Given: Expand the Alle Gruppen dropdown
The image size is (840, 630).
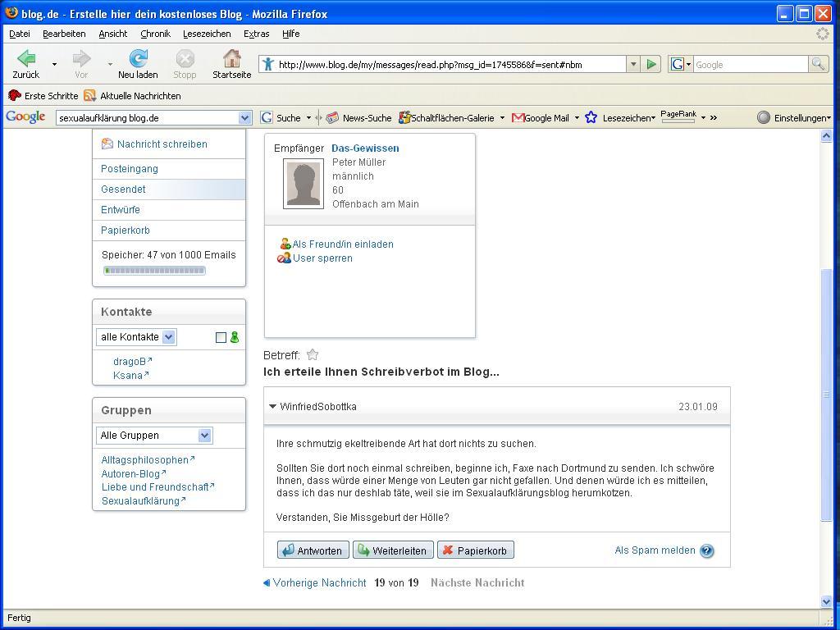Looking at the screenshot, I should [x=204, y=436].
